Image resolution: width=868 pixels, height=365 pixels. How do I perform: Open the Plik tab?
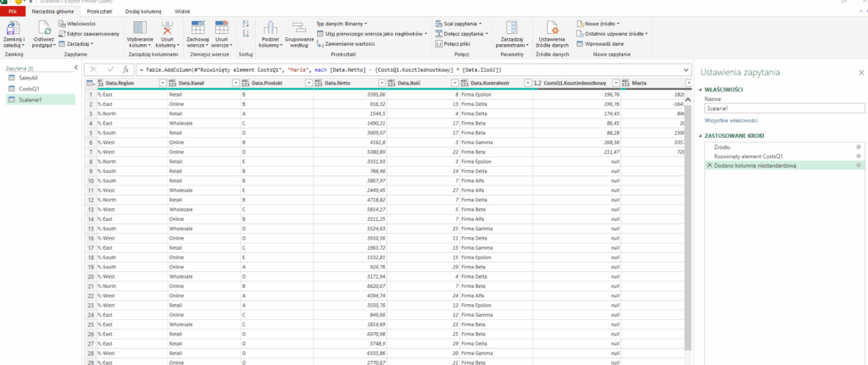tap(13, 11)
